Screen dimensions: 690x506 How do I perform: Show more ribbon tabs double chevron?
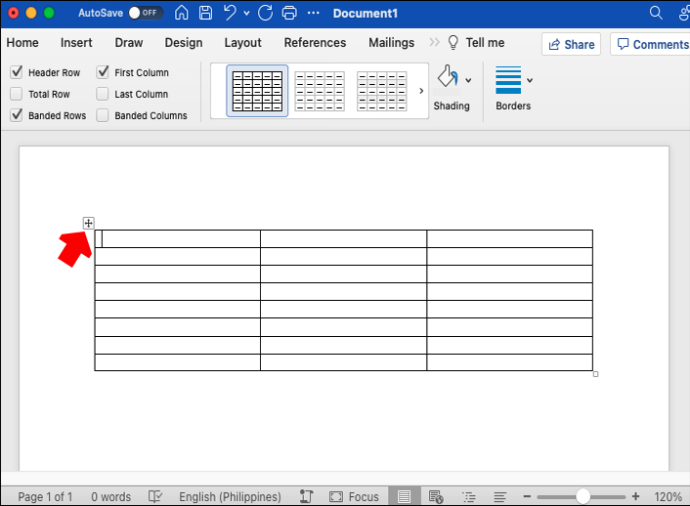434,42
